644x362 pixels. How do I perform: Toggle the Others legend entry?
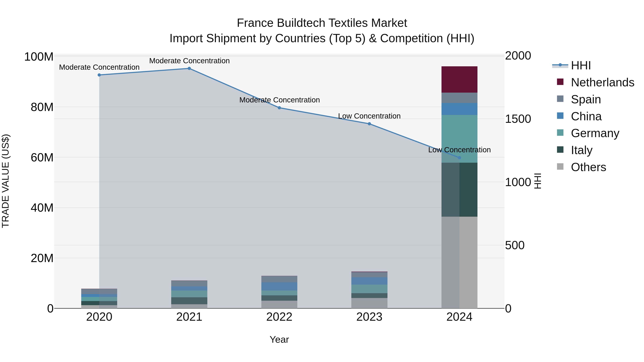point(582,167)
